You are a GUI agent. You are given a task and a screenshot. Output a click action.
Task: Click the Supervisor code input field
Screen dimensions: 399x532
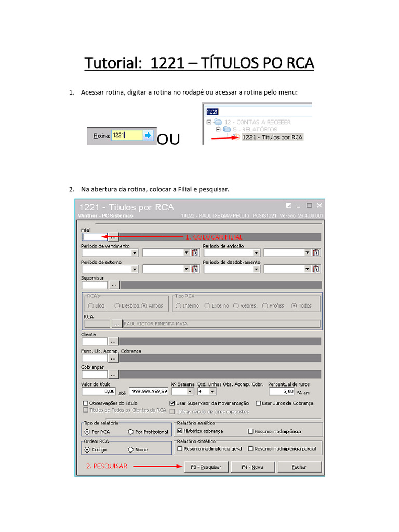(95, 285)
